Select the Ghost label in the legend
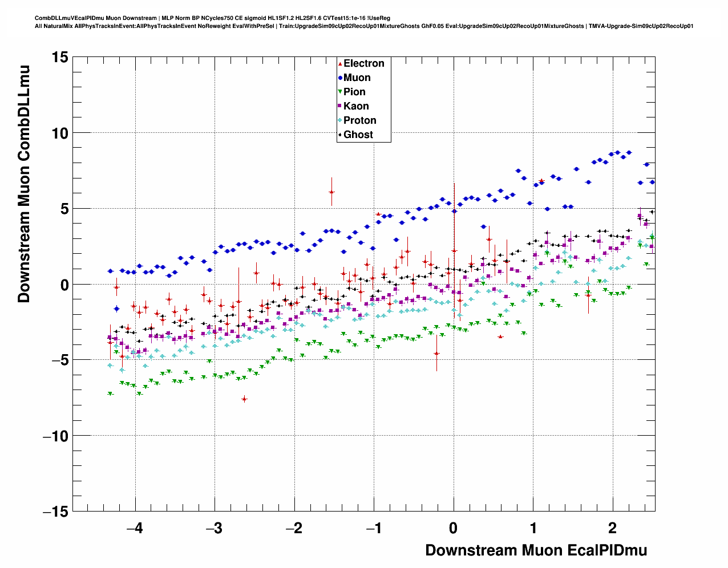 (358, 135)
